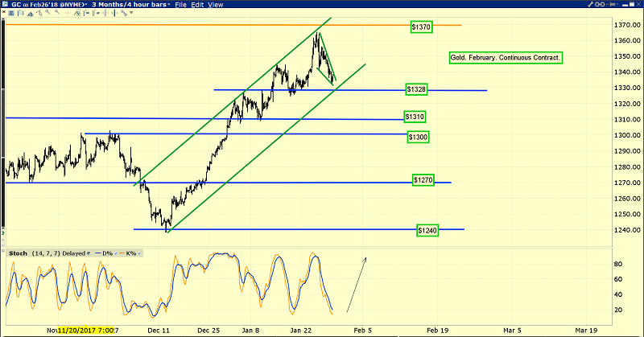Click the $1370 price label
Screen dimensions: 644x337
point(422,27)
